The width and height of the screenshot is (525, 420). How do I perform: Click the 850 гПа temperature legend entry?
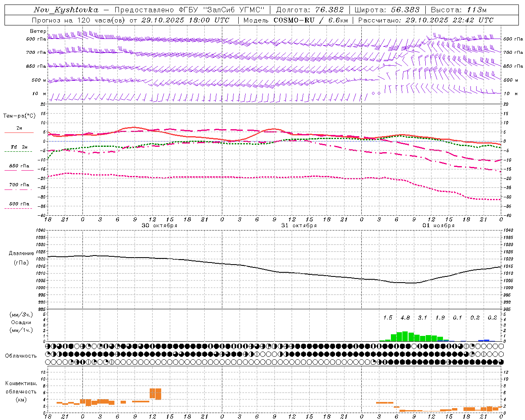pos(19,166)
